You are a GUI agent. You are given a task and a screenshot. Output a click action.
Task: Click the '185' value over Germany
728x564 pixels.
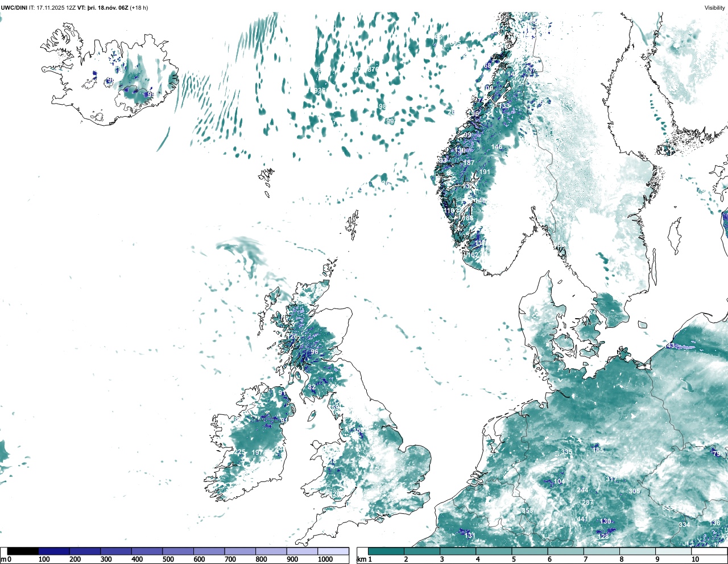(x=598, y=450)
